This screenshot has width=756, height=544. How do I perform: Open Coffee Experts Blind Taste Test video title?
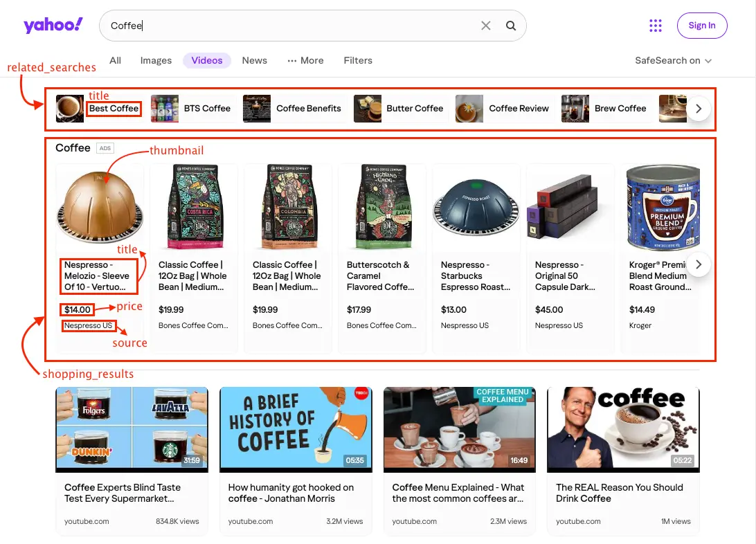pos(123,493)
